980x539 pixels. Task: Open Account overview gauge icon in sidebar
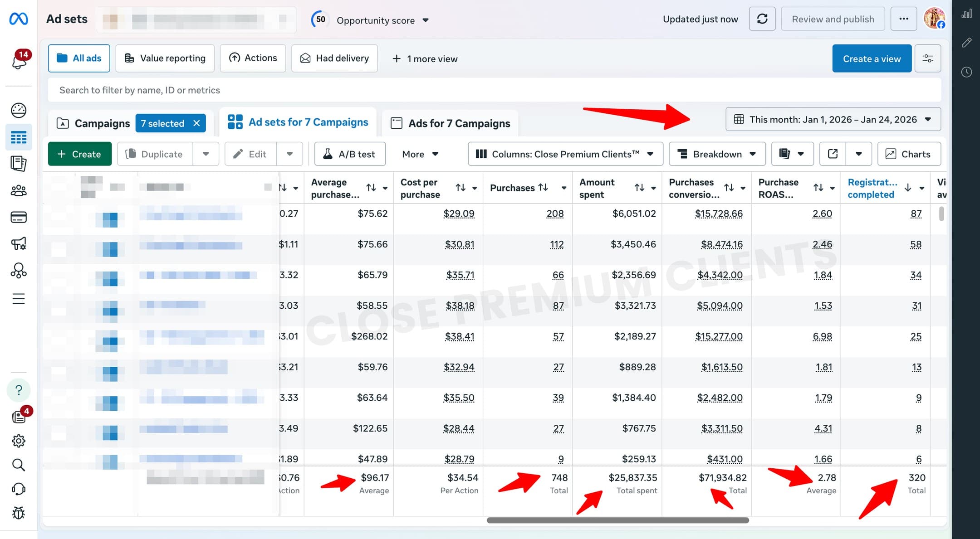(19, 110)
